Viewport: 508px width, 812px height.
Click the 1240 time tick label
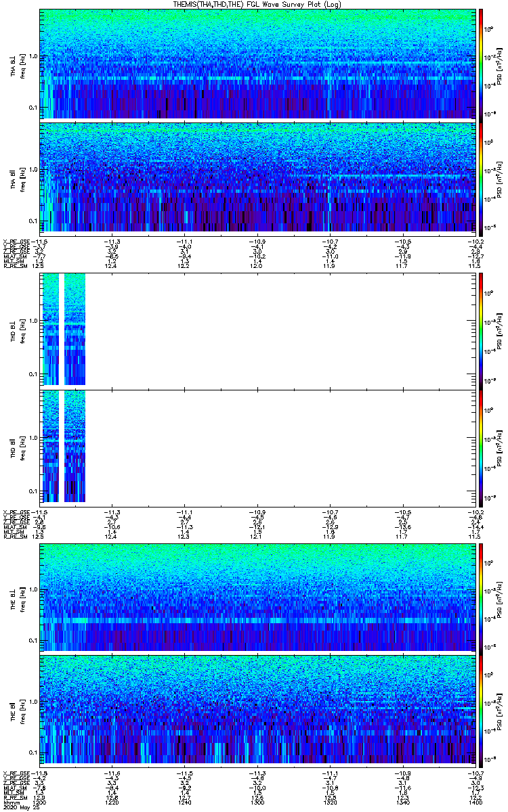(x=185, y=802)
